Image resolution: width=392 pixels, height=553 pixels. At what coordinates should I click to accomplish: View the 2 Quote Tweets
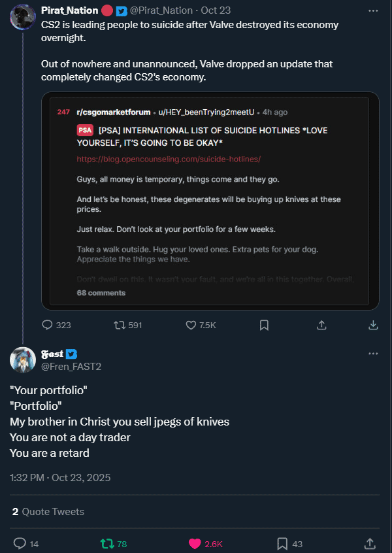(x=48, y=511)
